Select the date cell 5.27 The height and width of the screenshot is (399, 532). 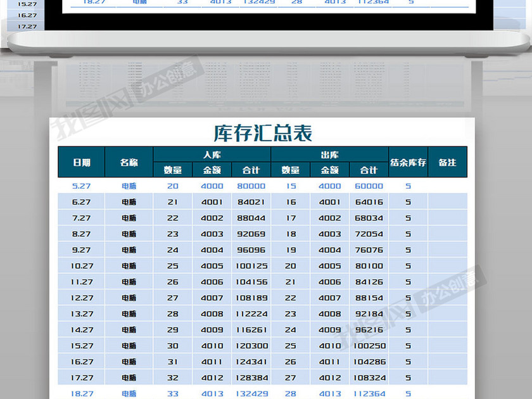pos(82,186)
